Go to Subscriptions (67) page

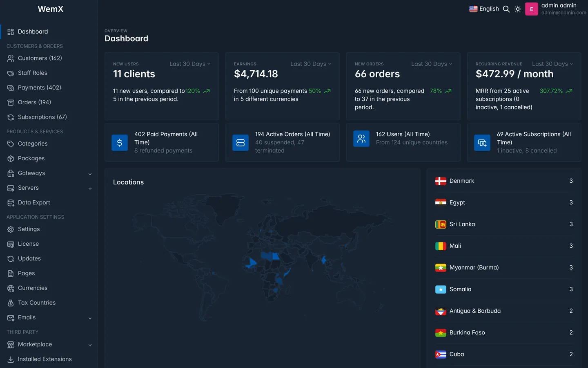click(x=49, y=117)
